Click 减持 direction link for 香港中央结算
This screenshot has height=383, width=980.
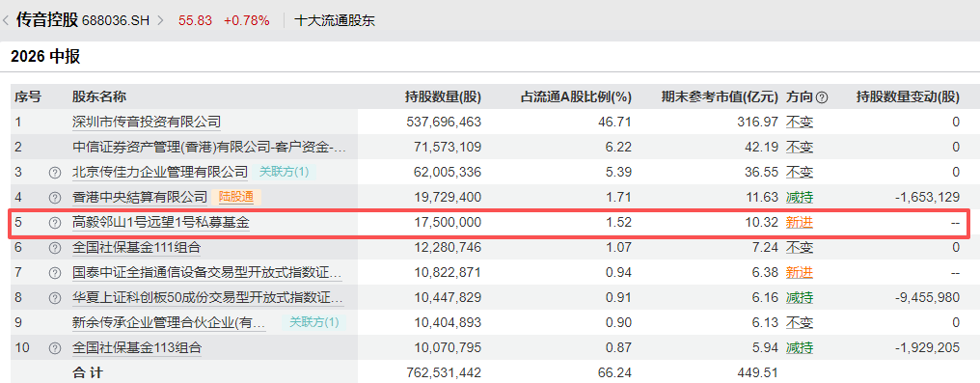coord(800,198)
